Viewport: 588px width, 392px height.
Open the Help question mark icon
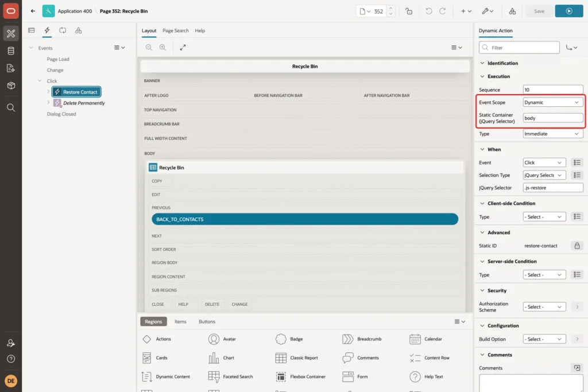pos(11,359)
